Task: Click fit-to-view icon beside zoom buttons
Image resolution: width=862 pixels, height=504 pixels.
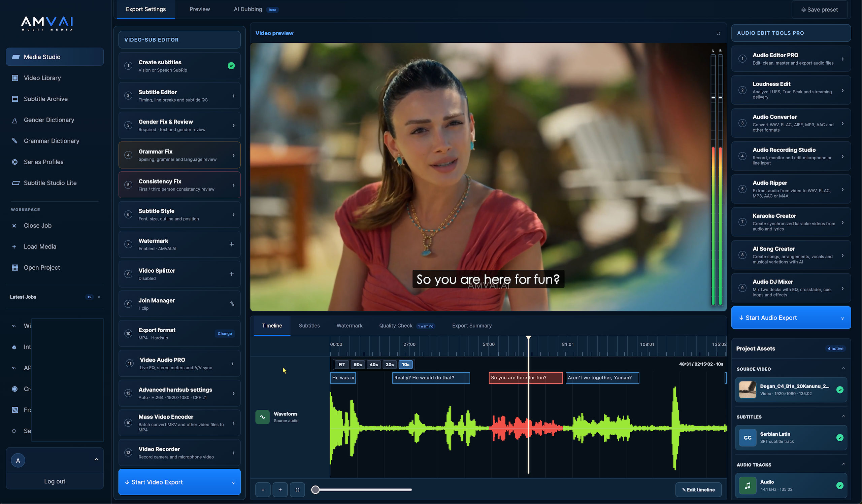Action: tap(297, 490)
